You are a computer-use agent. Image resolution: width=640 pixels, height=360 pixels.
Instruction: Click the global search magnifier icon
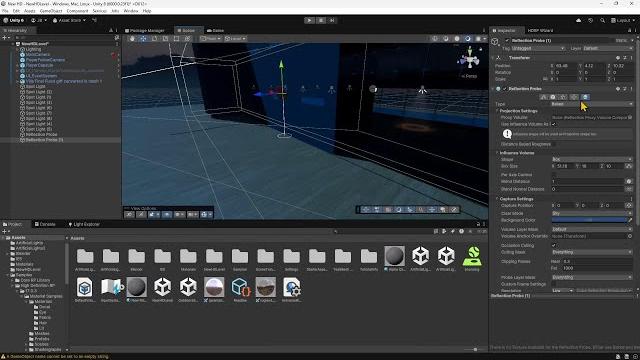(602, 20)
